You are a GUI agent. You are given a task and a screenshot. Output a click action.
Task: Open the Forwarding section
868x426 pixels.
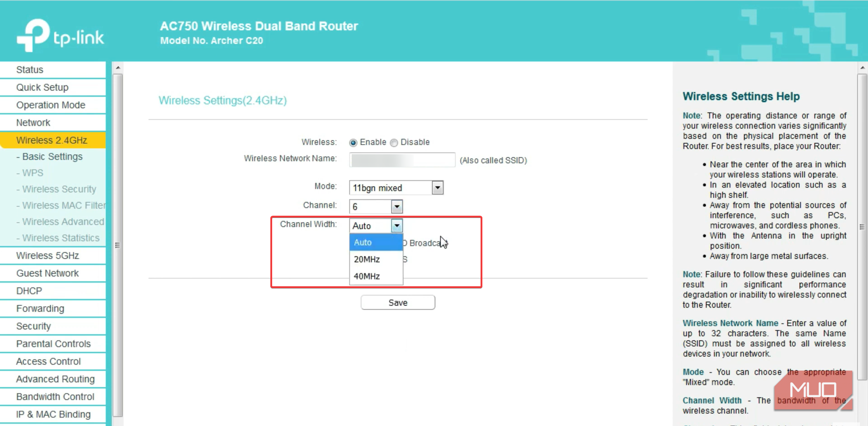53,308
